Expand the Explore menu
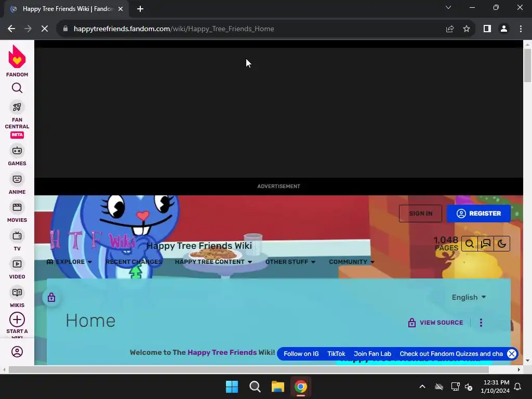The width and height of the screenshot is (532, 399). point(69,262)
